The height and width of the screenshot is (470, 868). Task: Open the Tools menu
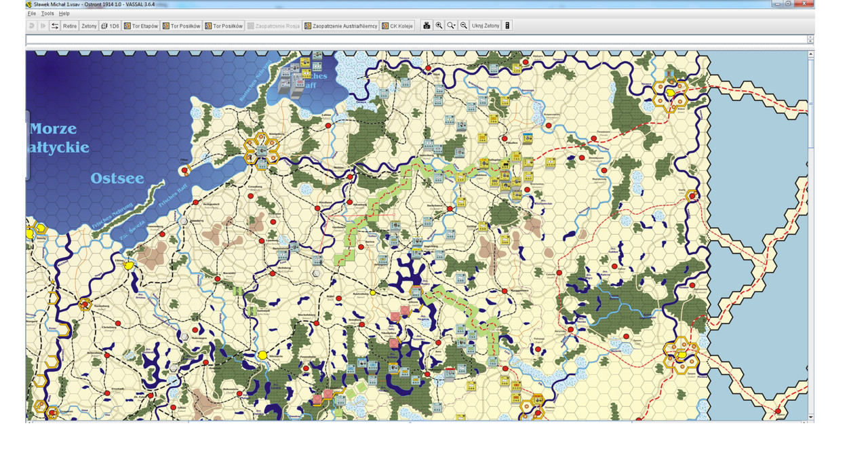pyautogui.click(x=47, y=14)
